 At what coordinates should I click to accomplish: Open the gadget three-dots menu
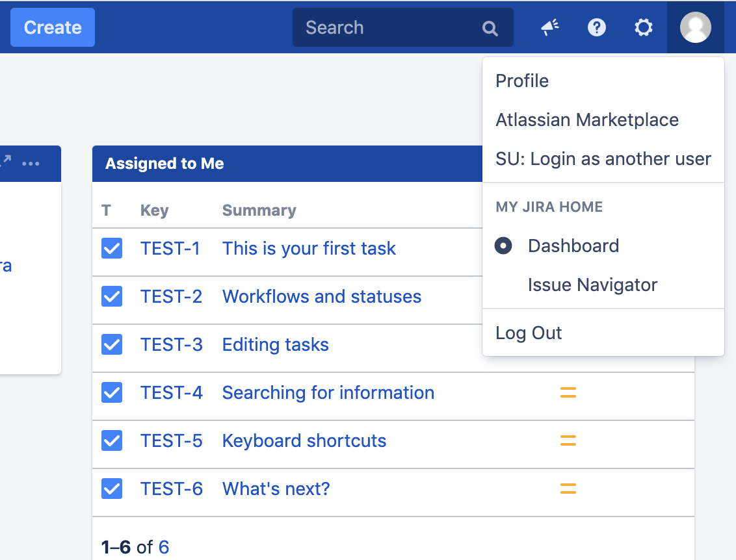[31, 164]
